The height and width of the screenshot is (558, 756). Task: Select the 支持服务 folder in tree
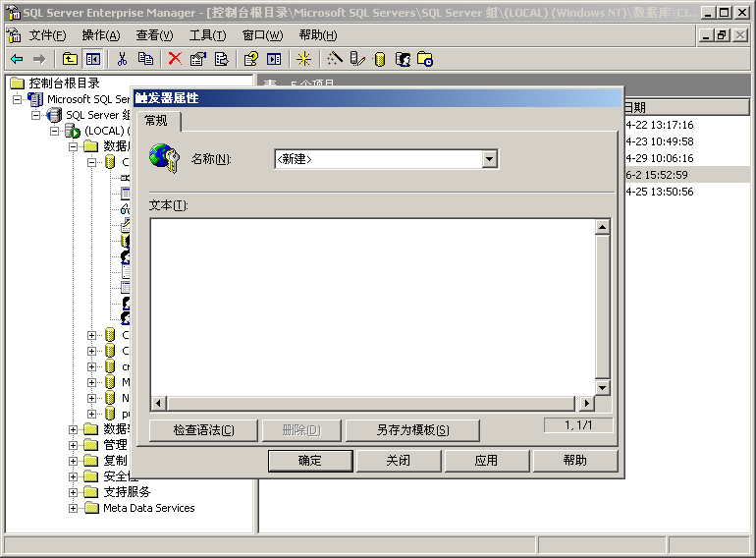coord(127,492)
